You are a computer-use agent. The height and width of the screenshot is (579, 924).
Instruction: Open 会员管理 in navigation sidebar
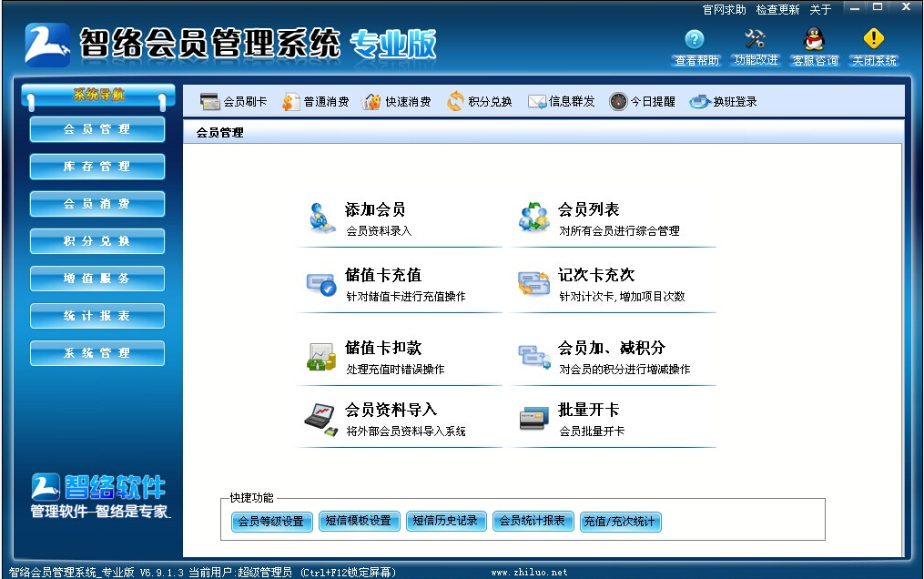click(x=97, y=129)
